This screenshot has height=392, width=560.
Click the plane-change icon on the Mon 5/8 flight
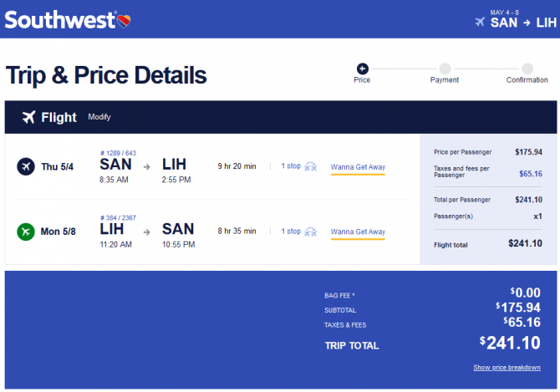pyautogui.click(x=310, y=232)
